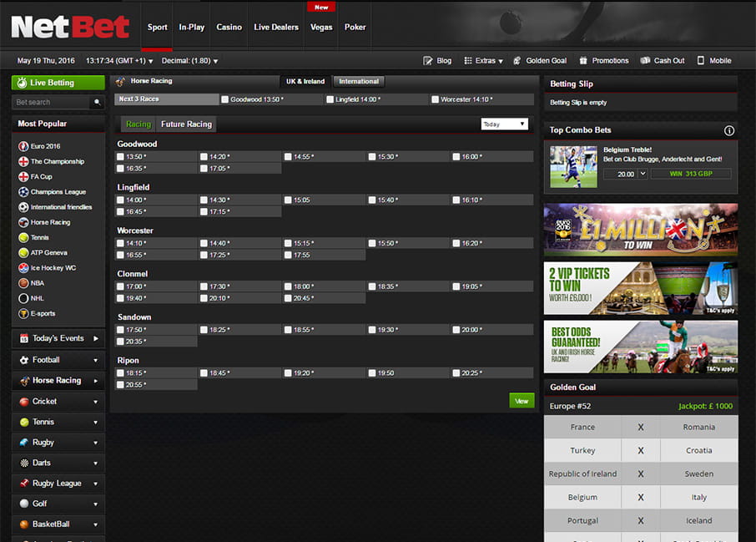The width and height of the screenshot is (756, 542).
Task: Check the Worcester 15:50 race box
Action: 372,243
